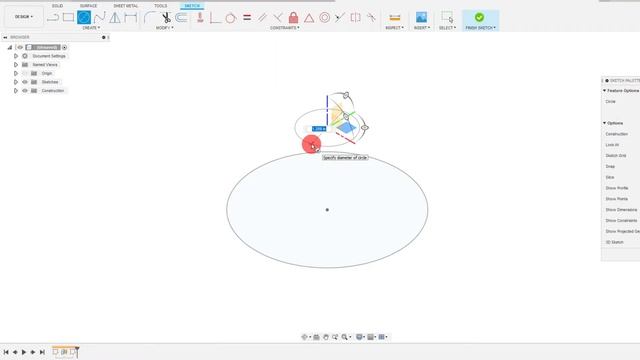Click the green Finish Sketch checkmark
The width and height of the screenshot is (640, 360).
[x=480, y=17]
